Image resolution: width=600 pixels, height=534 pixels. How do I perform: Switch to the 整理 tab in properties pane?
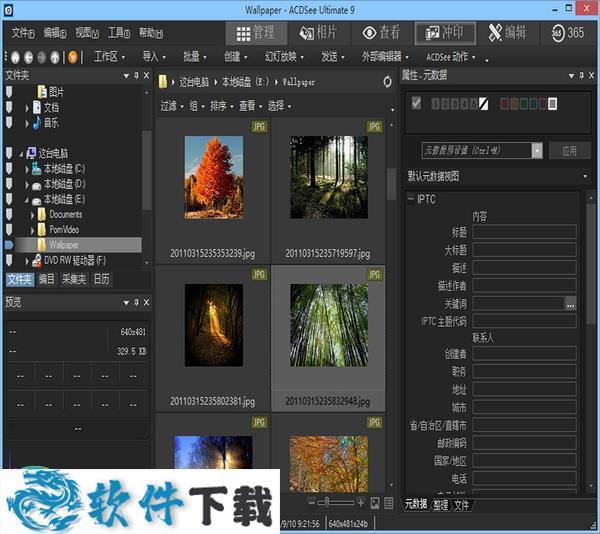click(440, 505)
